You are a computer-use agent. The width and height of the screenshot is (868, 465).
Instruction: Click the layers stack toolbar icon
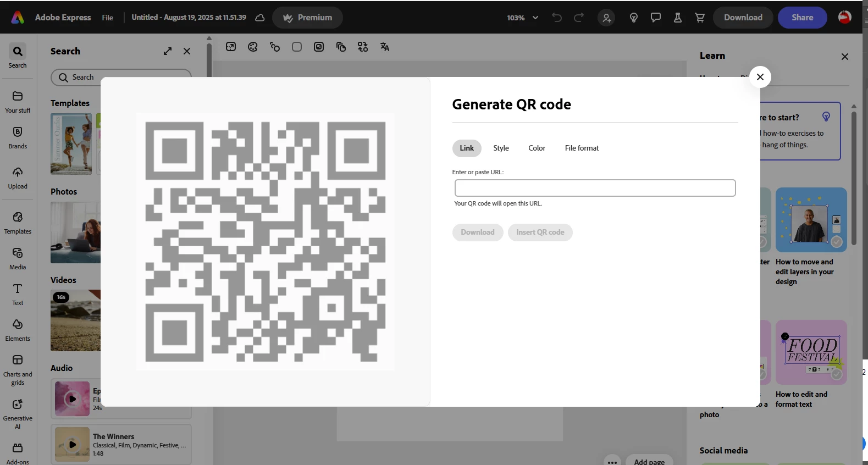[x=341, y=47]
